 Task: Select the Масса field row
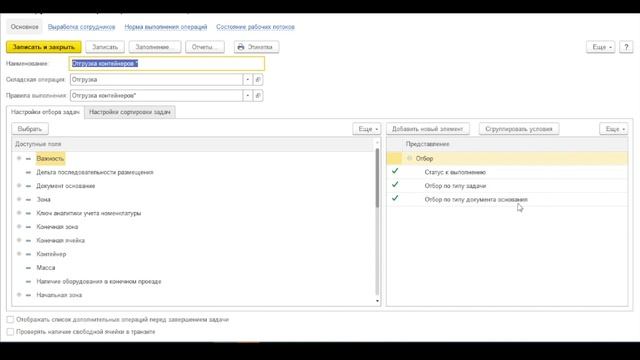193,268
